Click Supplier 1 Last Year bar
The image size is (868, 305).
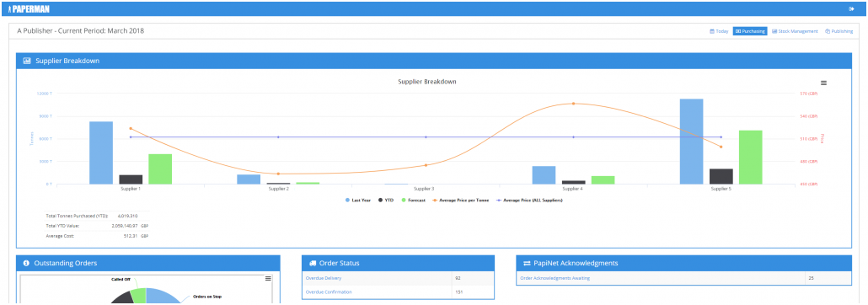(x=101, y=152)
